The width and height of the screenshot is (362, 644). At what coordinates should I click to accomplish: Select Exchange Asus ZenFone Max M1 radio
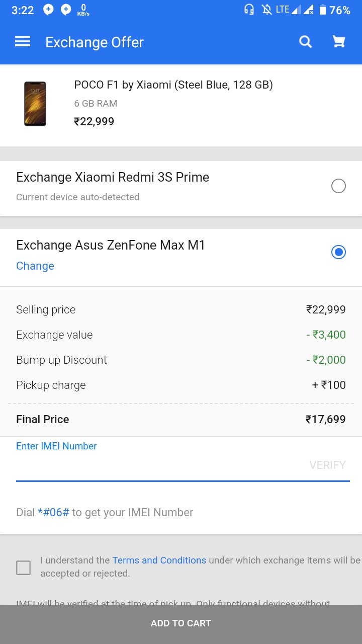coord(338,252)
